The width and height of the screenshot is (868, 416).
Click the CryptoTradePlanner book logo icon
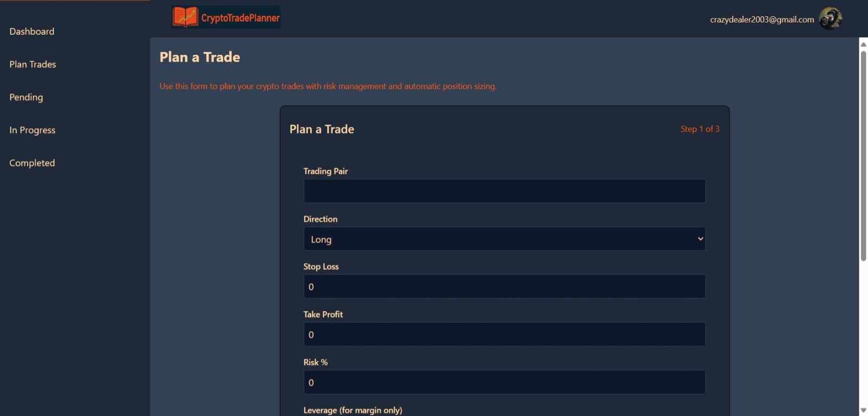pos(185,17)
